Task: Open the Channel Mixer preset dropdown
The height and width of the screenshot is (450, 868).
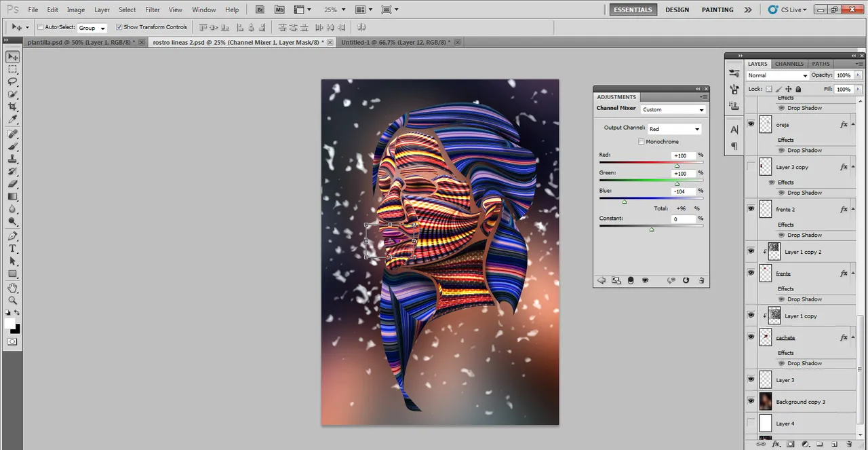Action: tap(673, 109)
